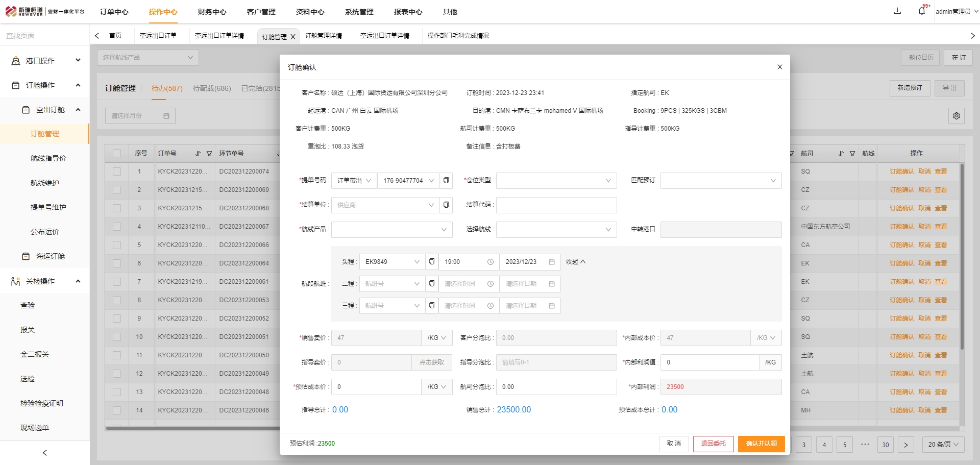Open the notification bell

tap(922, 11)
